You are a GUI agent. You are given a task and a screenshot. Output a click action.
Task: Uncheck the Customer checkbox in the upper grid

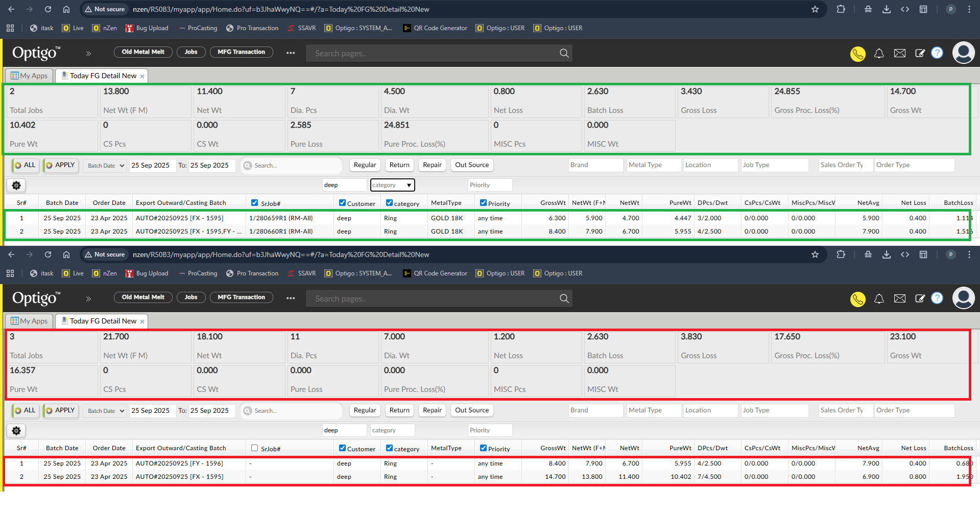tap(342, 203)
